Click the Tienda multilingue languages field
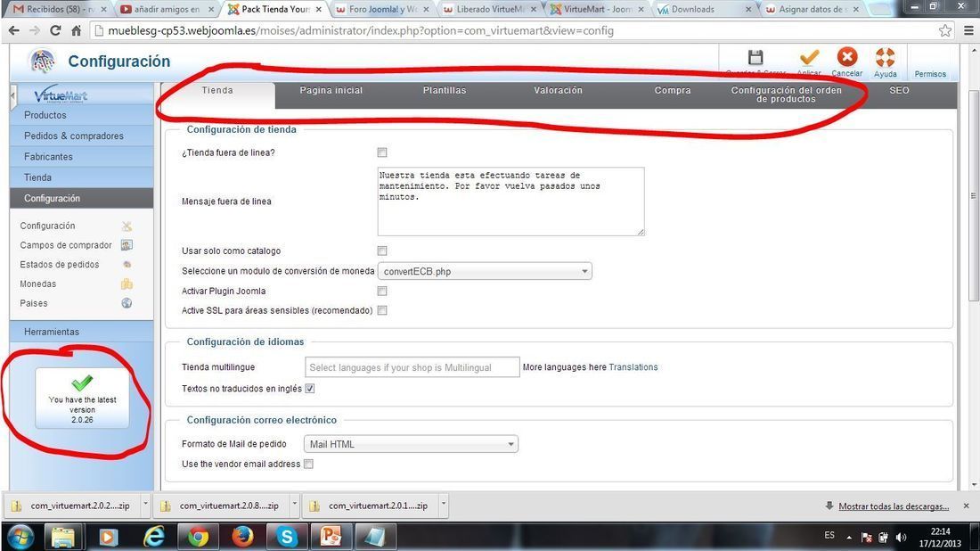The height and width of the screenshot is (551, 980). click(x=412, y=367)
